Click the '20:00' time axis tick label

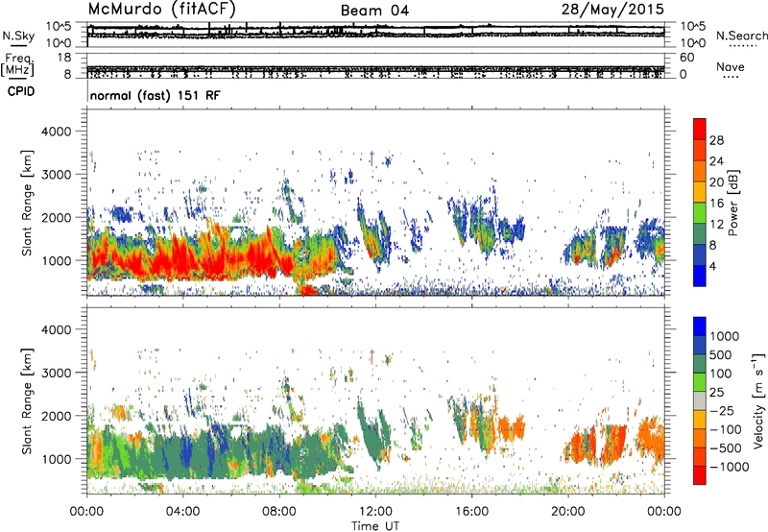pyautogui.click(x=568, y=512)
